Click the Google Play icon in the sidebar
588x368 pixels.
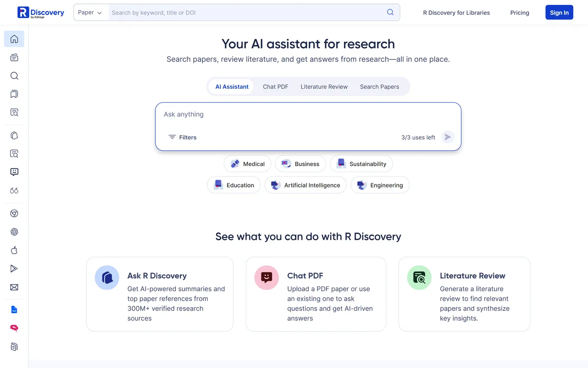[14, 268]
